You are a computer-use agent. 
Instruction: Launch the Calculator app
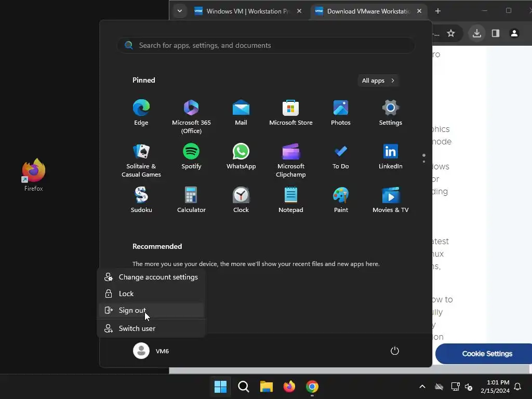191,200
